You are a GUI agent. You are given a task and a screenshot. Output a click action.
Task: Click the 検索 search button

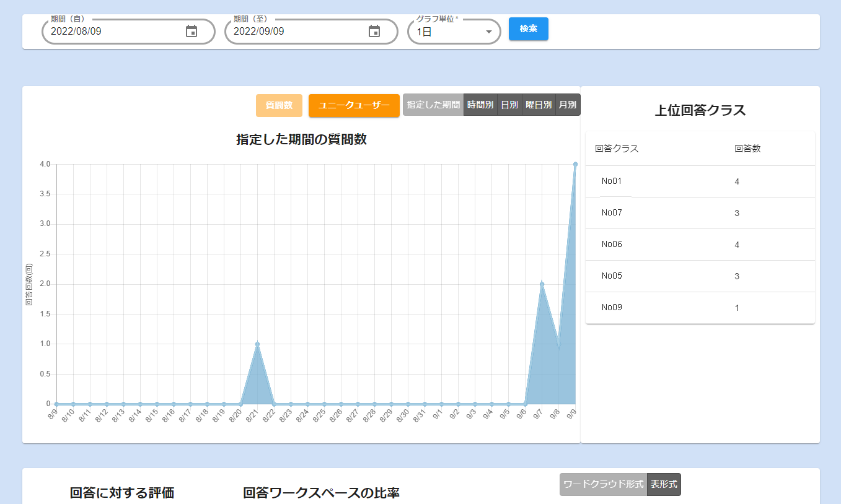[x=528, y=29]
